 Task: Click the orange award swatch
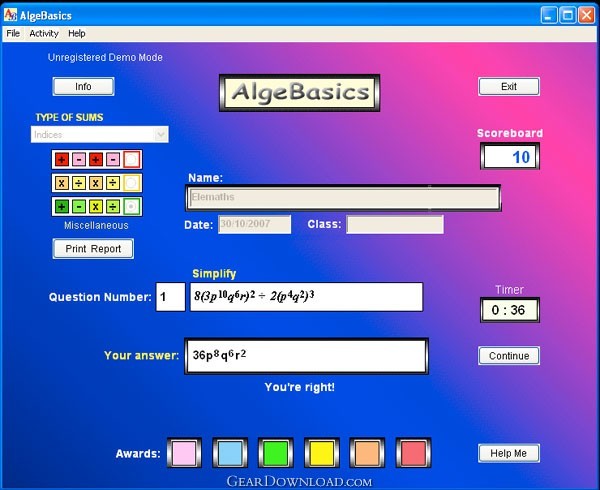(x=367, y=453)
